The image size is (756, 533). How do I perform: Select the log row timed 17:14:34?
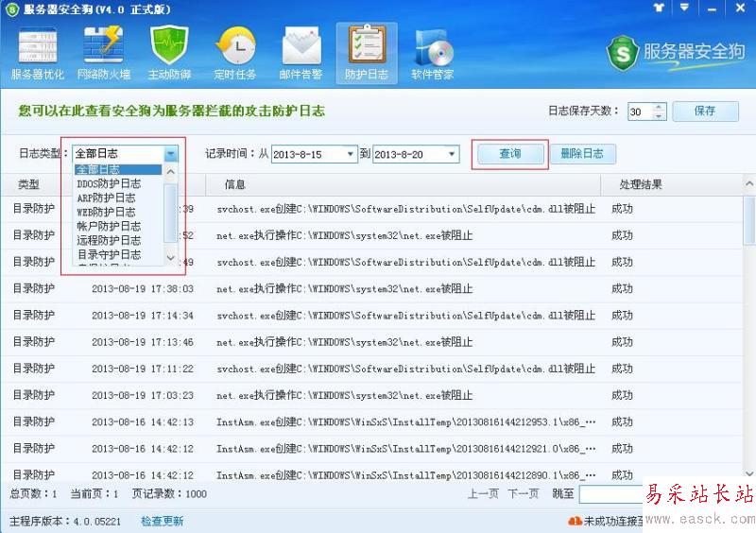click(x=371, y=315)
